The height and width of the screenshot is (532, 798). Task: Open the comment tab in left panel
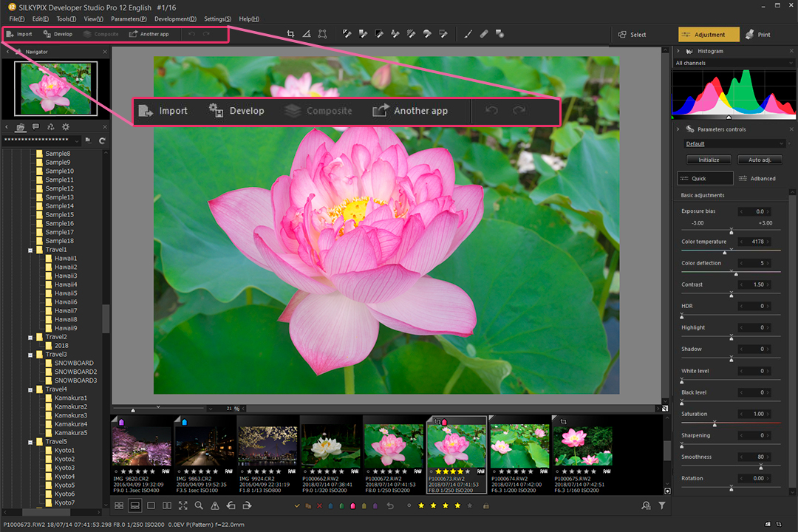point(35,127)
